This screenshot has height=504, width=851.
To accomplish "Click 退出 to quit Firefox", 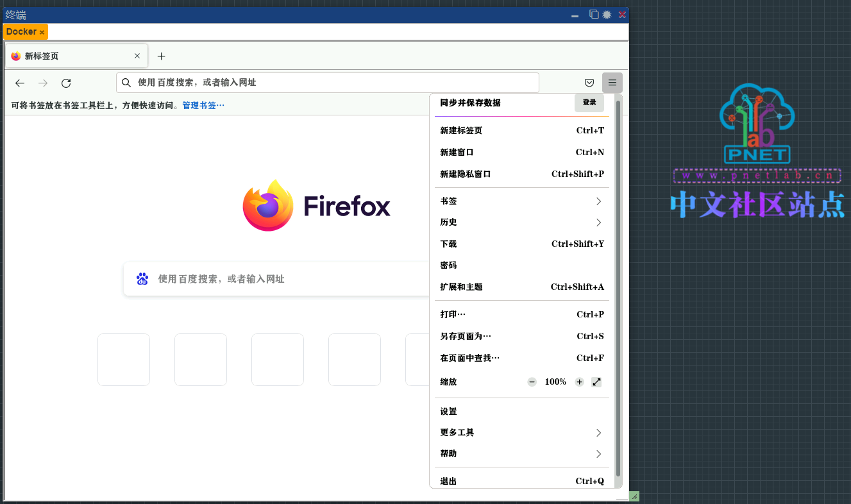I will (x=522, y=482).
